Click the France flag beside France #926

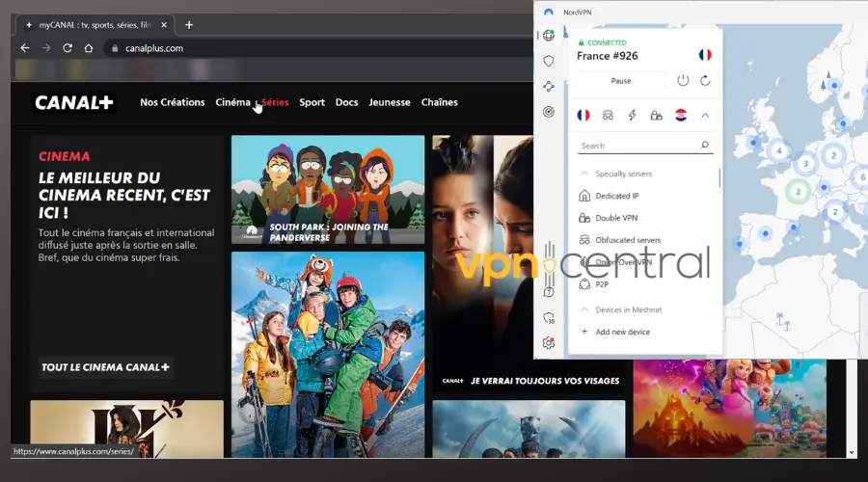705,55
